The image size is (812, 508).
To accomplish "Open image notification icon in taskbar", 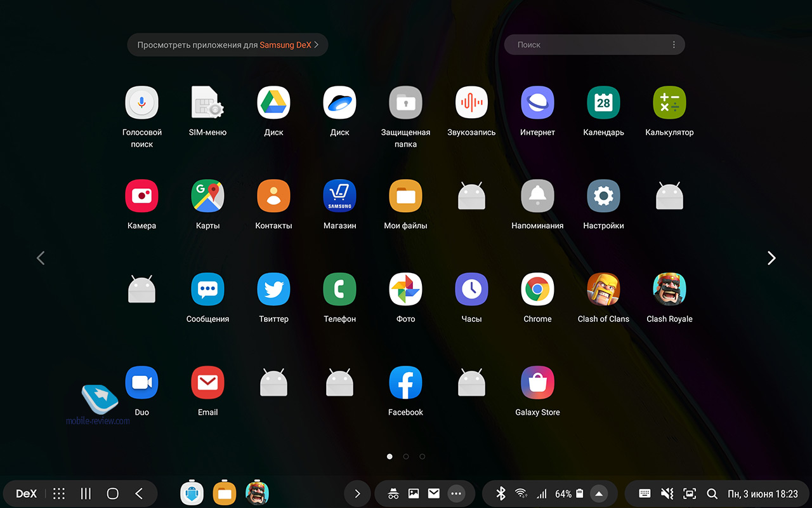I will [414, 493].
